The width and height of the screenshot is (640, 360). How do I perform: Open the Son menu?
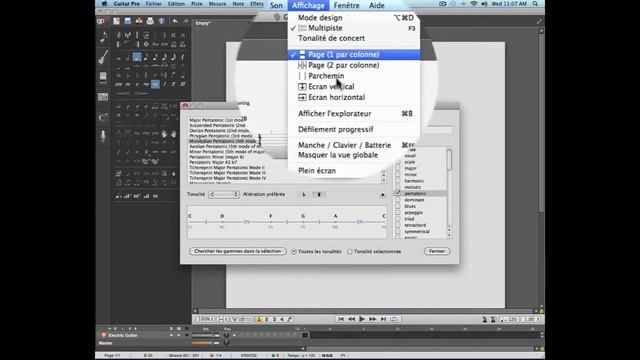276,5
